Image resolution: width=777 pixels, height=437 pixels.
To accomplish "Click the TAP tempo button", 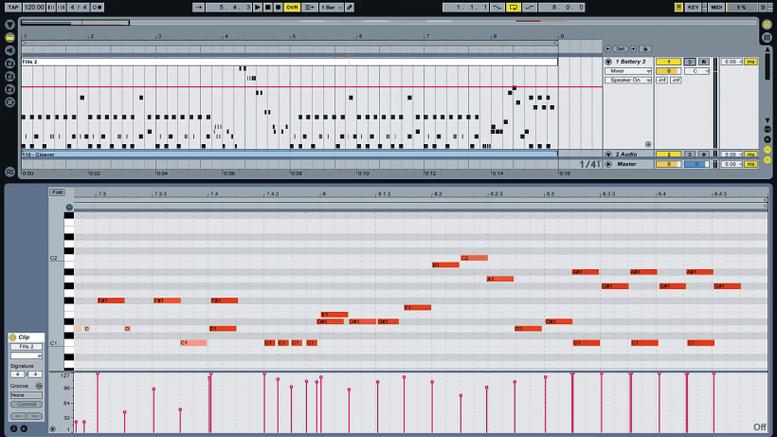I will pos(12,7).
